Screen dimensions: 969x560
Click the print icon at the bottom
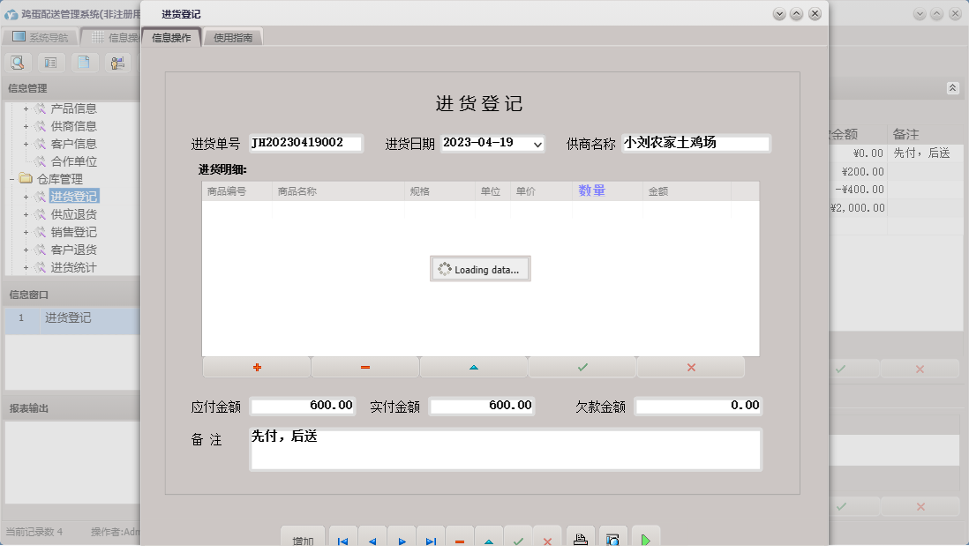580,540
